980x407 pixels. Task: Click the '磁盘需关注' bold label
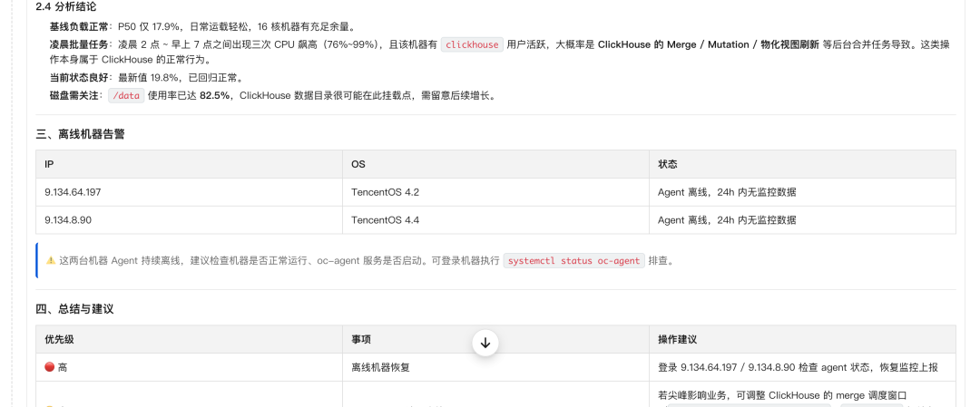pyautogui.click(x=74, y=96)
